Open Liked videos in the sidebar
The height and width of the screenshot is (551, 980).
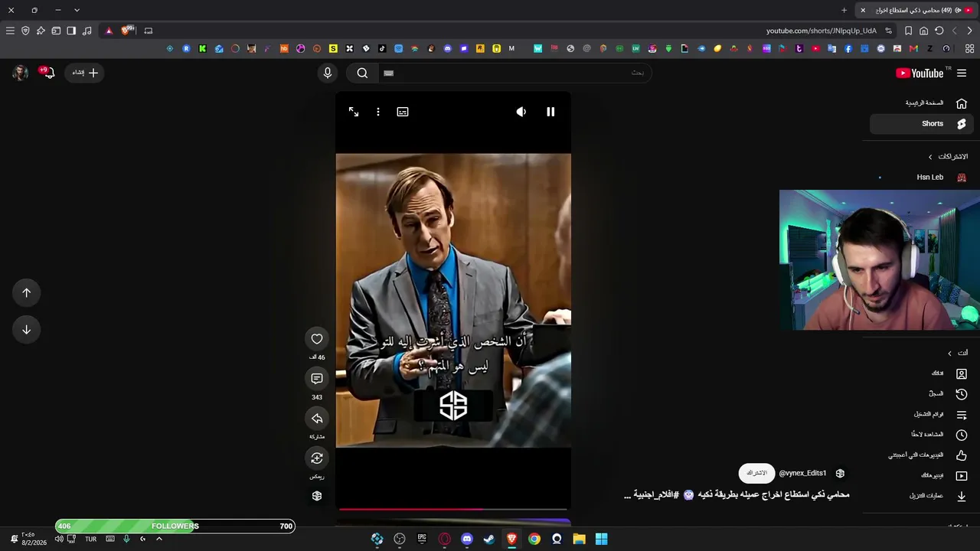922,455
